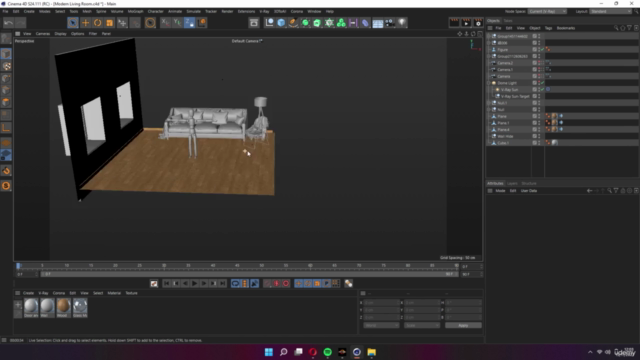The image size is (640, 360).
Task: Click Apply button in coordinates panel
Action: coord(463,325)
